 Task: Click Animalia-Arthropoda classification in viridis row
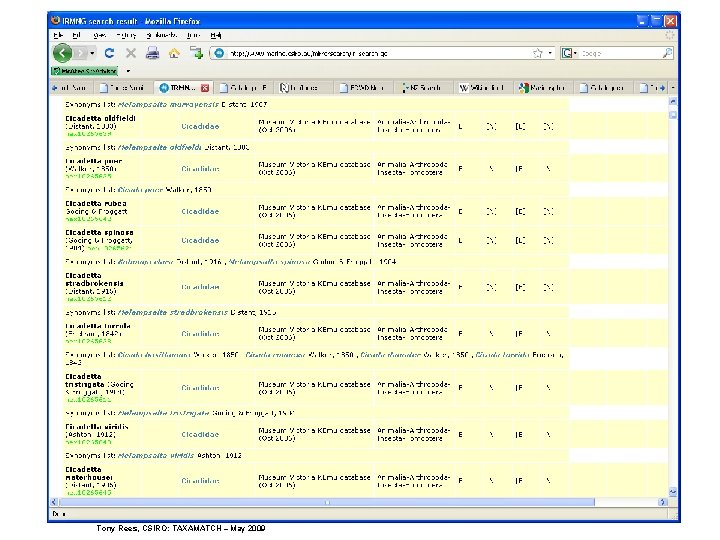click(x=413, y=434)
